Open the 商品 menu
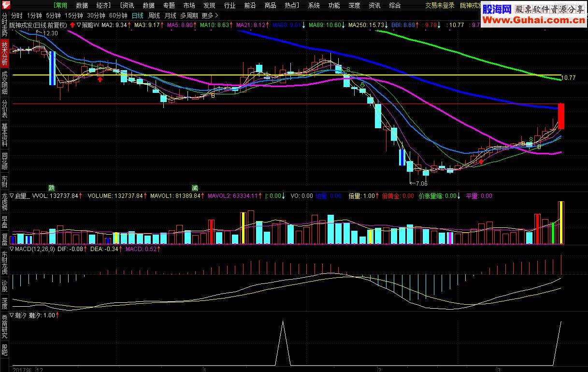This screenshot has height=372, width=588. pos(271,6)
